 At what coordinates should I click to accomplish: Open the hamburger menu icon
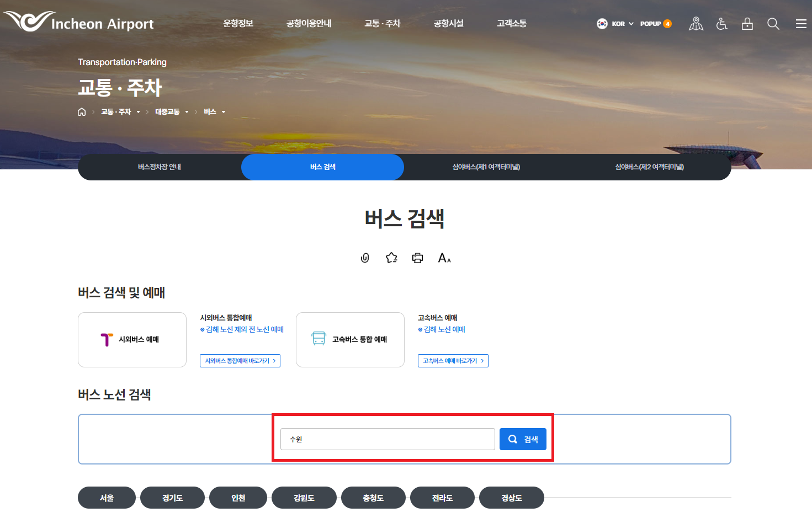tap(801, 23)
